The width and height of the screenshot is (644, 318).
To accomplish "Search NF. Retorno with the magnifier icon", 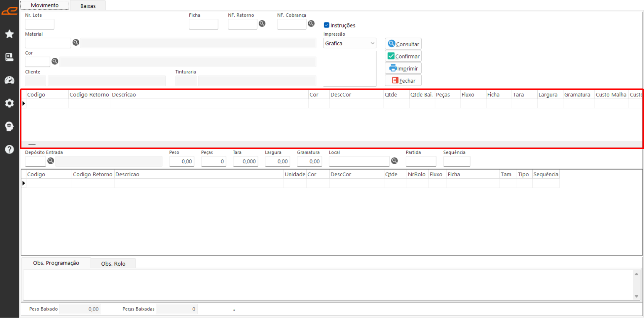I will 262,24.
